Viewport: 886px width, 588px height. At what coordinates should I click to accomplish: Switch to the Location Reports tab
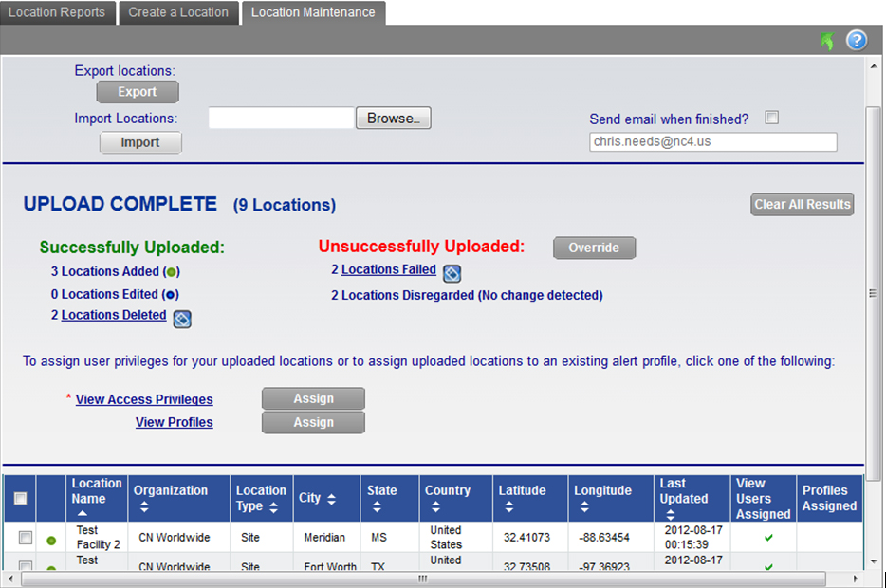58,12
